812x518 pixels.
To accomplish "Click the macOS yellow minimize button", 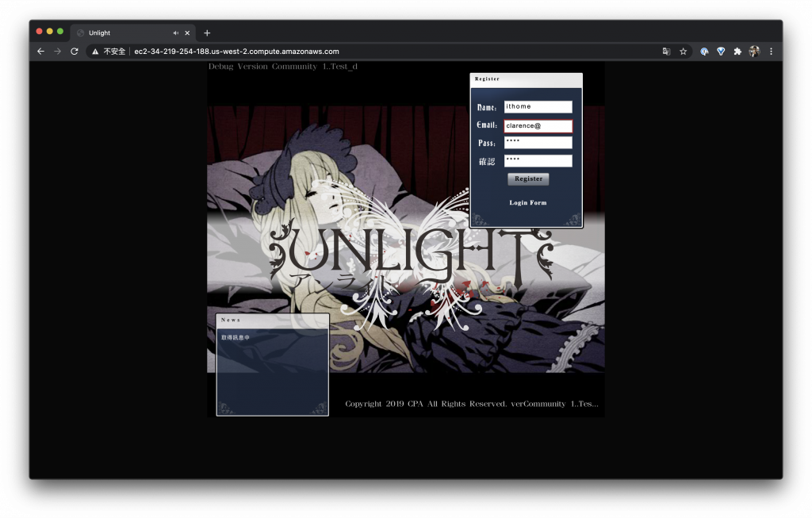I will click(x=50, y=32).
